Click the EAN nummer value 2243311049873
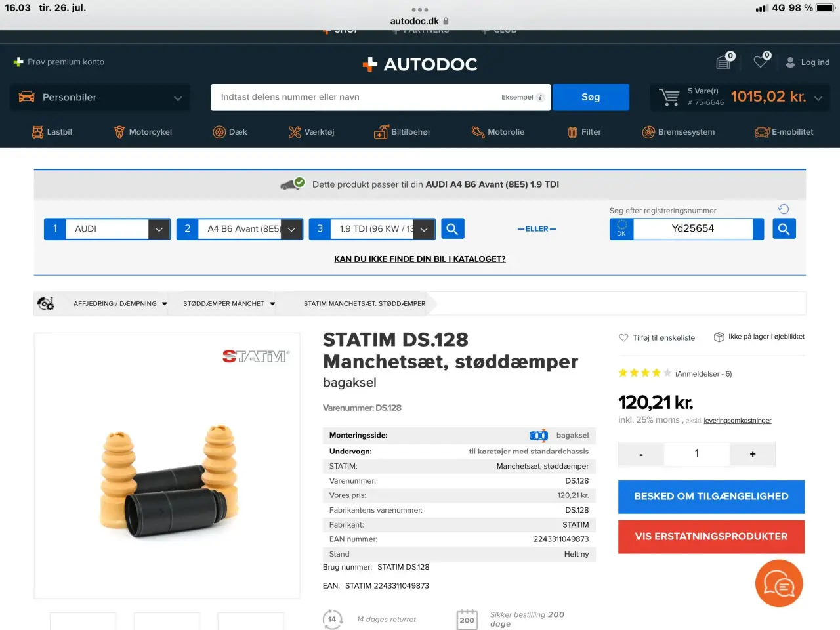 561,539
